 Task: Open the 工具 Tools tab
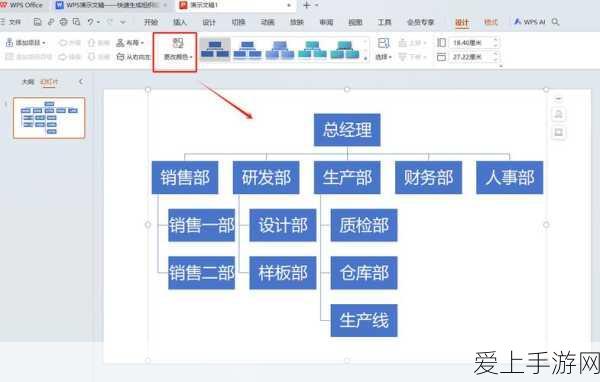[384, 22]
